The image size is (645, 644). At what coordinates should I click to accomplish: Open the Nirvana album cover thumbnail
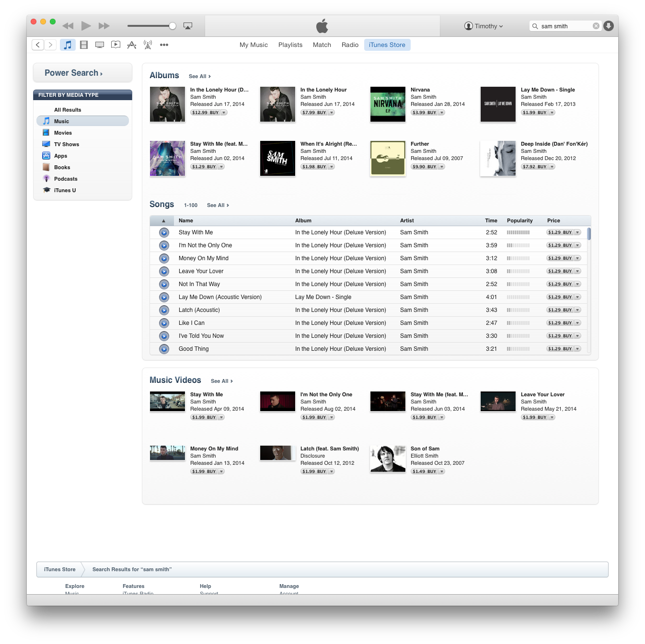(x=388, y=104)
